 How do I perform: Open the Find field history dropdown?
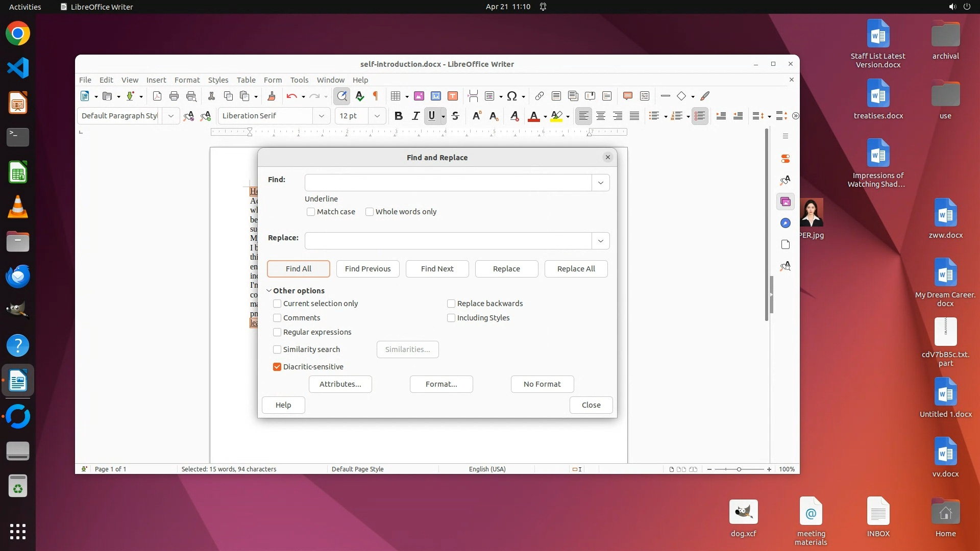click(601, 183)
